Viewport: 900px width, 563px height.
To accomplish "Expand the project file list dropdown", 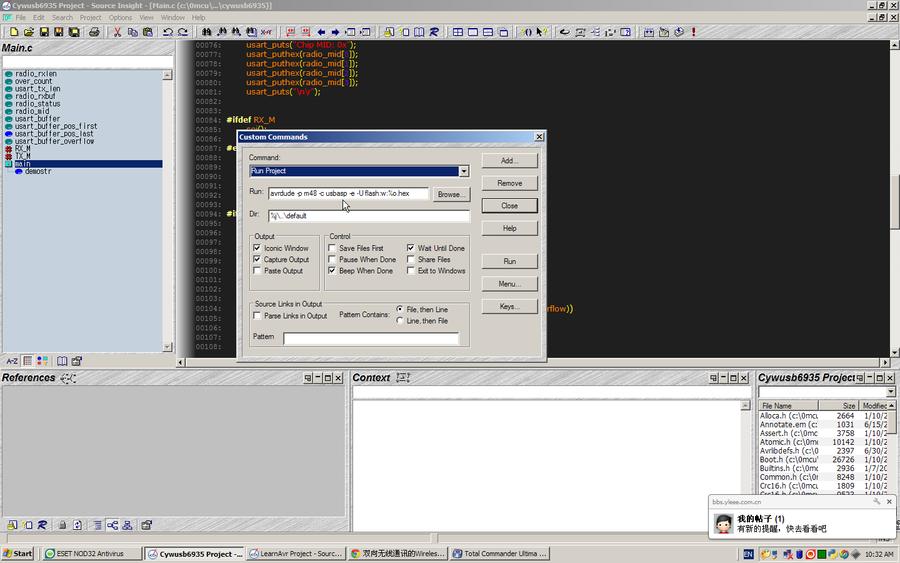I will pyautogui.click(x=890, y=392).
